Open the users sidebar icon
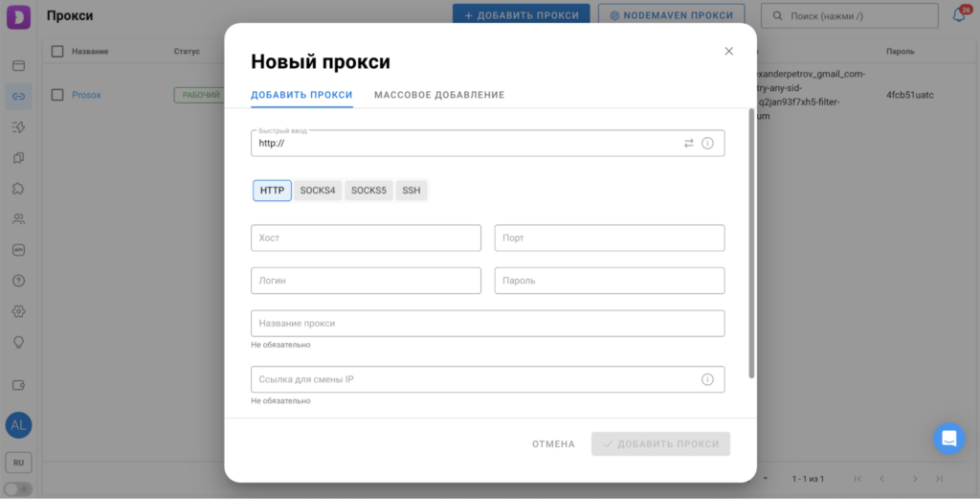 [19, 219]
